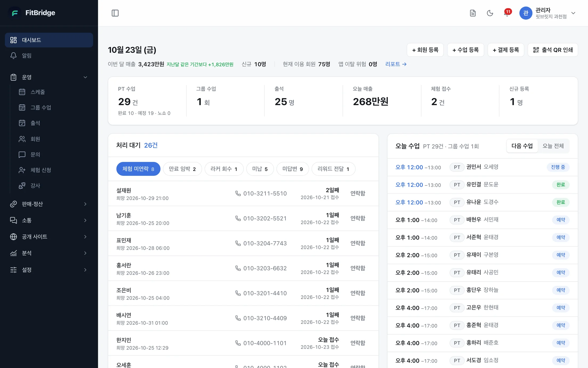Toggle the sidebar collapse icon

[x=115, y=13]
